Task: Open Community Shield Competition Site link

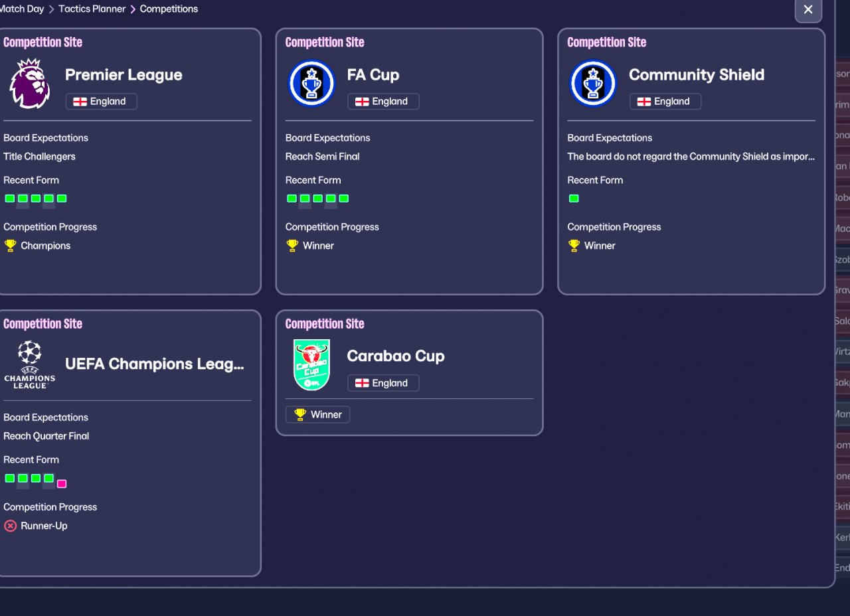Action: (x=607, y=42)
